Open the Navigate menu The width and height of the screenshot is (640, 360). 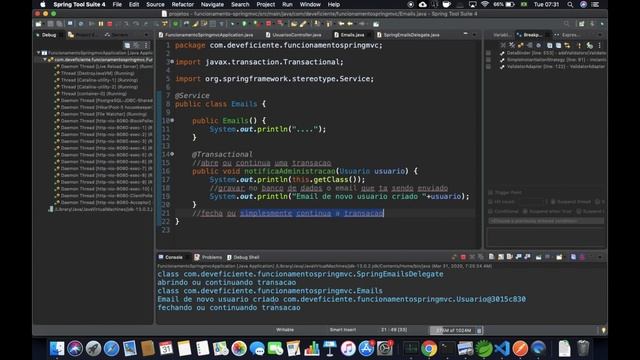pos(212,4)
